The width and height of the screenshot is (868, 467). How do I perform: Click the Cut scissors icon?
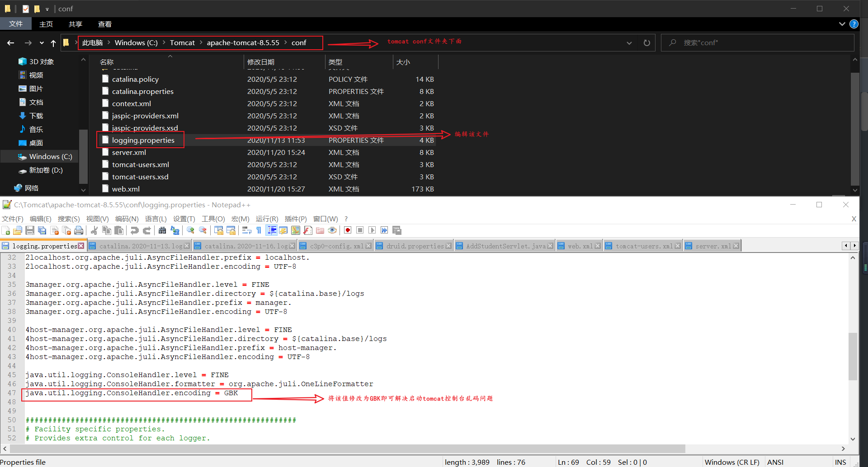point(94,230)
